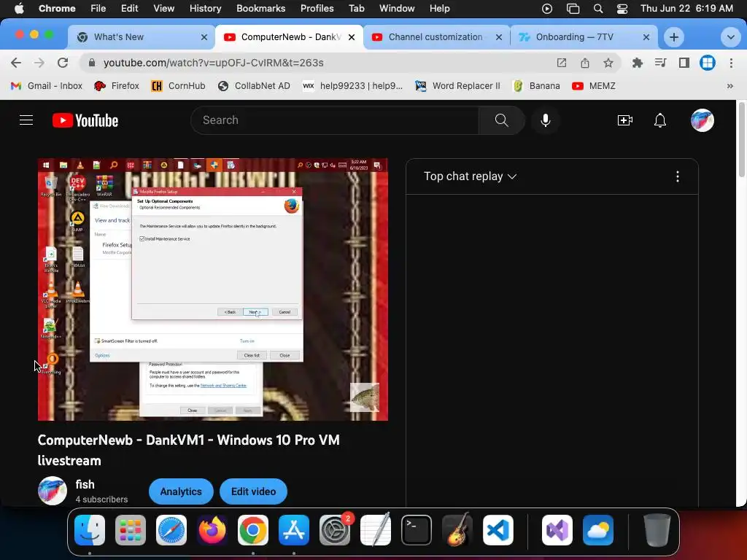The image size is (747, 560).
Task: Open CornHub bookmark
Action: (178, 86)
